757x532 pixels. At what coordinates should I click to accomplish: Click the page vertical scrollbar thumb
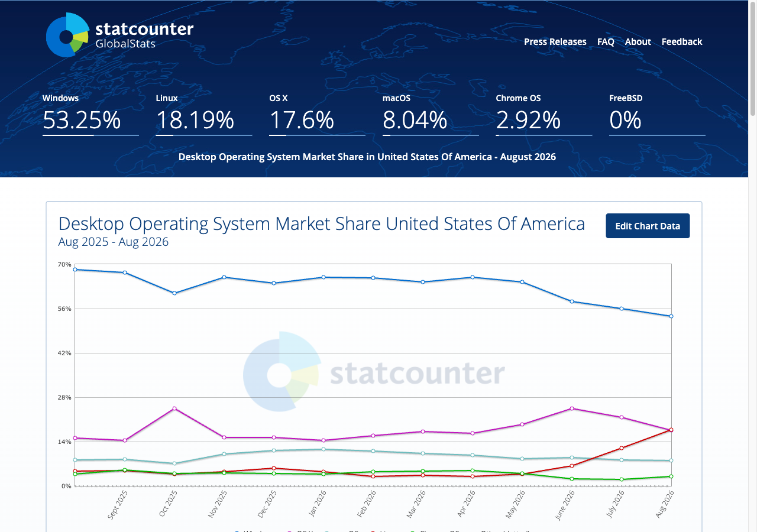tap(753, 59)
